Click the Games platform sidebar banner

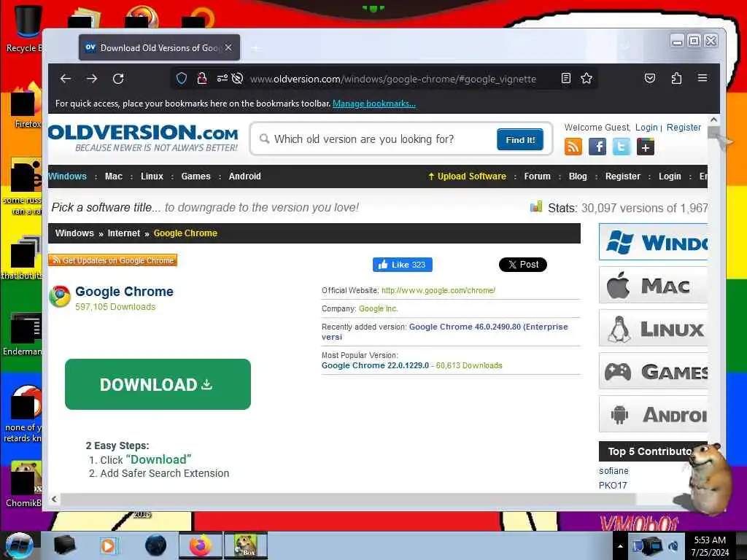coord(653,371)
